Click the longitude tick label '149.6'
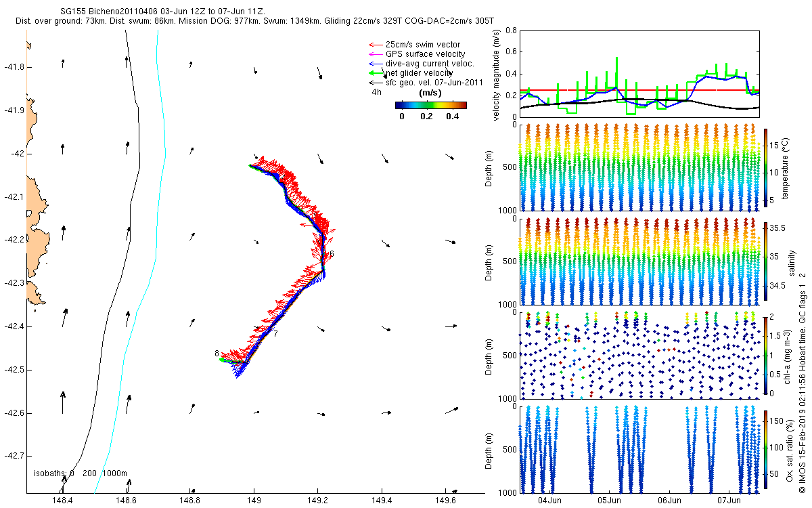This screenshot has width=812, height=508. coord(445,501)
